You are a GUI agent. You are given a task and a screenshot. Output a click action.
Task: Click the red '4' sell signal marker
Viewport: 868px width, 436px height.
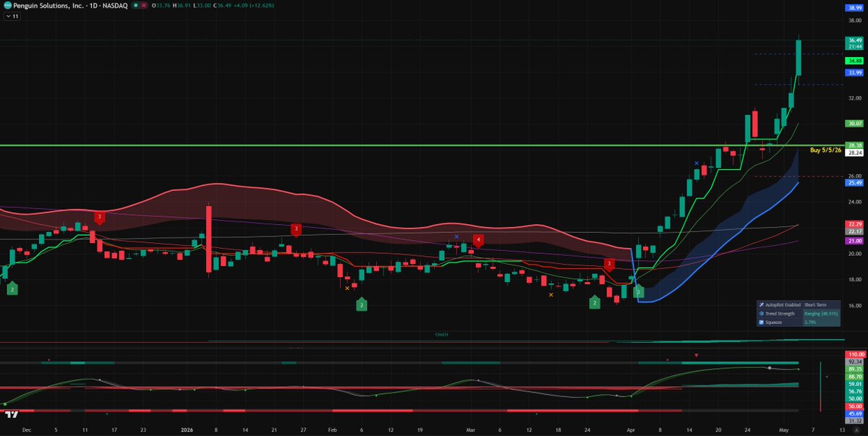pos(478,239)
